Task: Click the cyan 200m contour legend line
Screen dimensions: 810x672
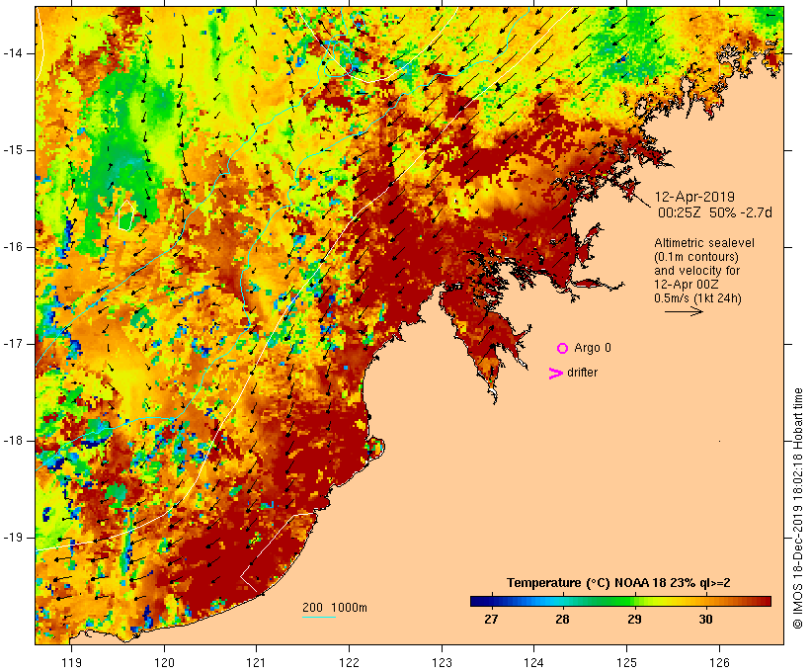Action: 319,617
